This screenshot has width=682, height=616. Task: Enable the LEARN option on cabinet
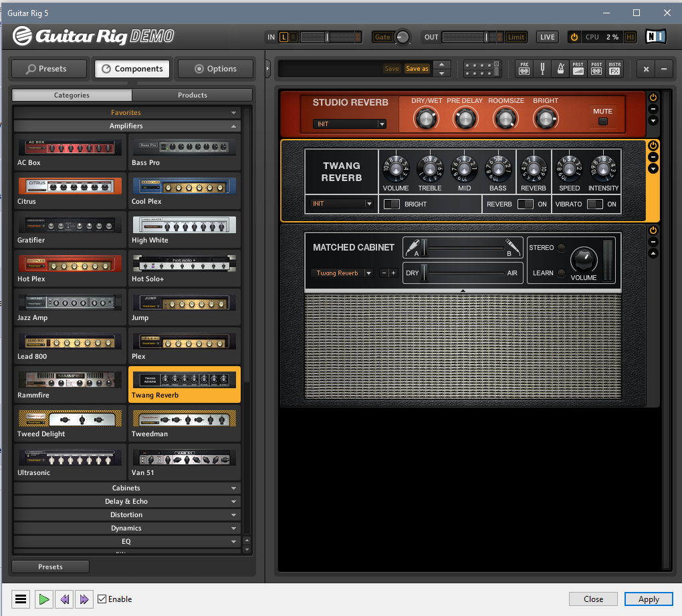pyautogui.click(x=561, y=273)
